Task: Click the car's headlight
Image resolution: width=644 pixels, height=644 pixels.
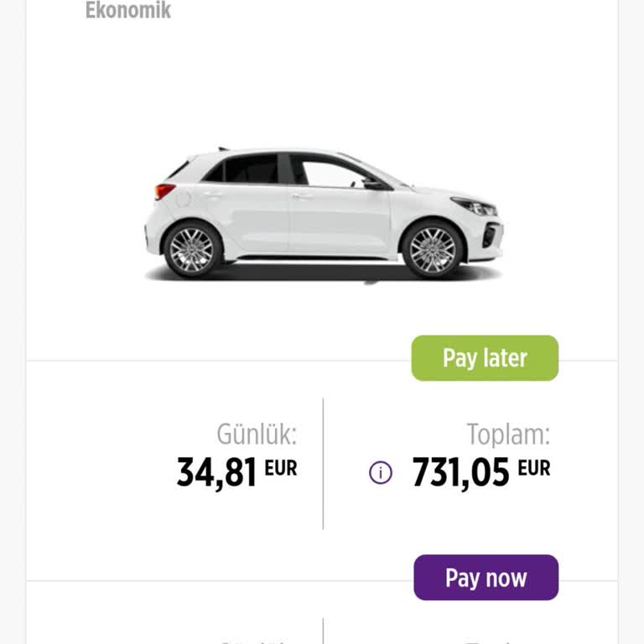Action: point(474,206)
